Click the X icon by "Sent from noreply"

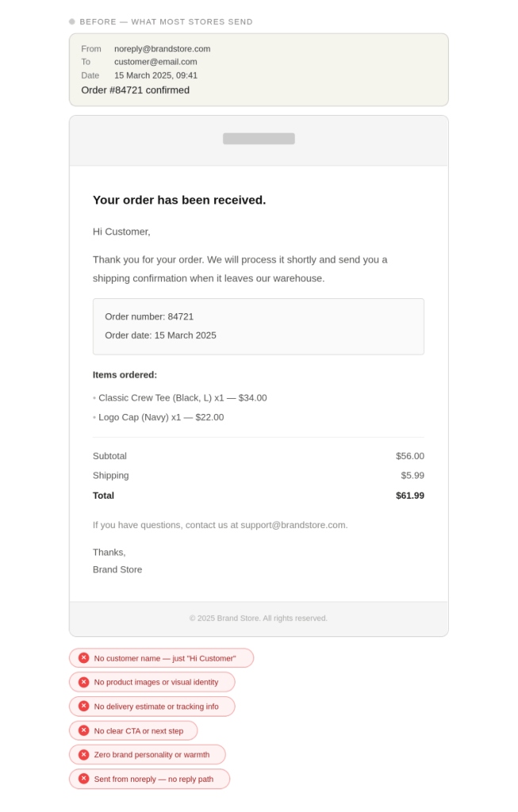click(x=84, y=779)
